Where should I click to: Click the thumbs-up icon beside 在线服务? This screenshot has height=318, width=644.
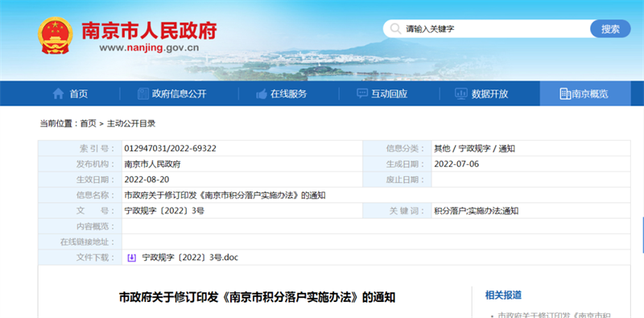261,94
